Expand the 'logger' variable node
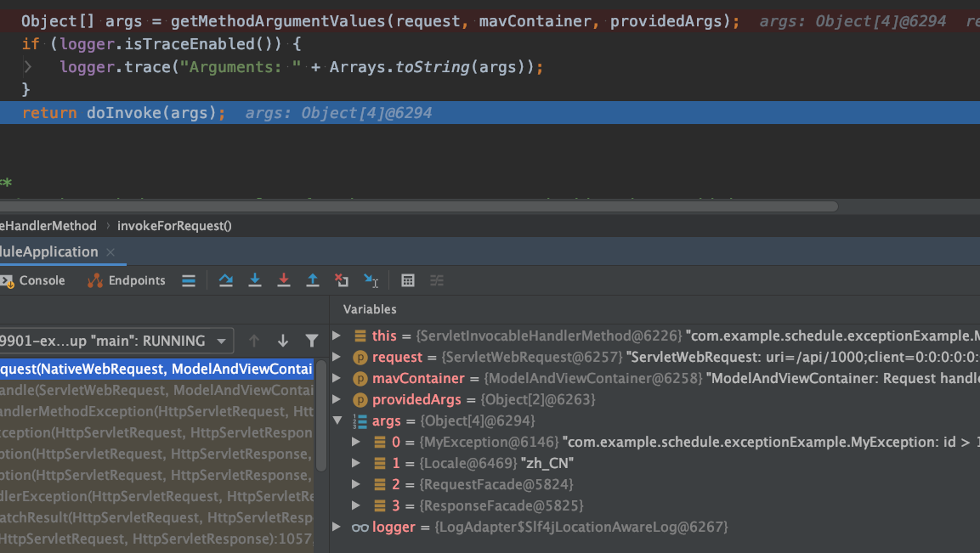The width and height of the screenshot is (980, 553). (x=337, y=527)
